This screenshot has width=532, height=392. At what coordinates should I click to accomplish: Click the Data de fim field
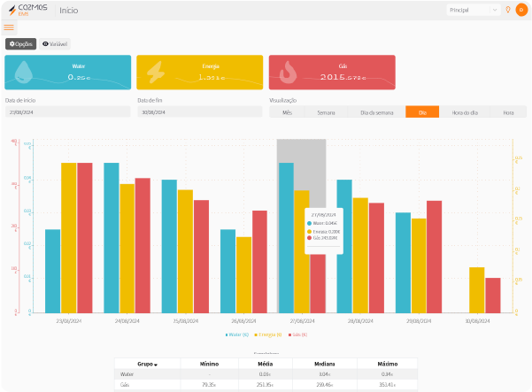(200, 112)
